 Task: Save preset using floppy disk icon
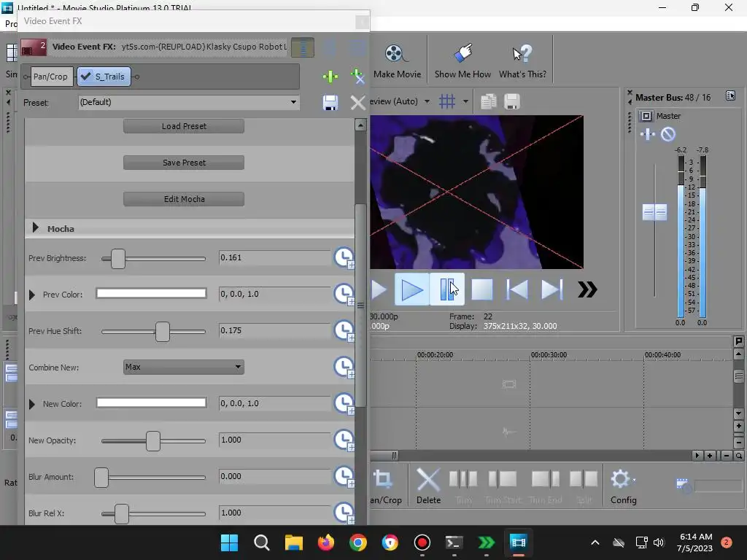(x=330, y=102)
